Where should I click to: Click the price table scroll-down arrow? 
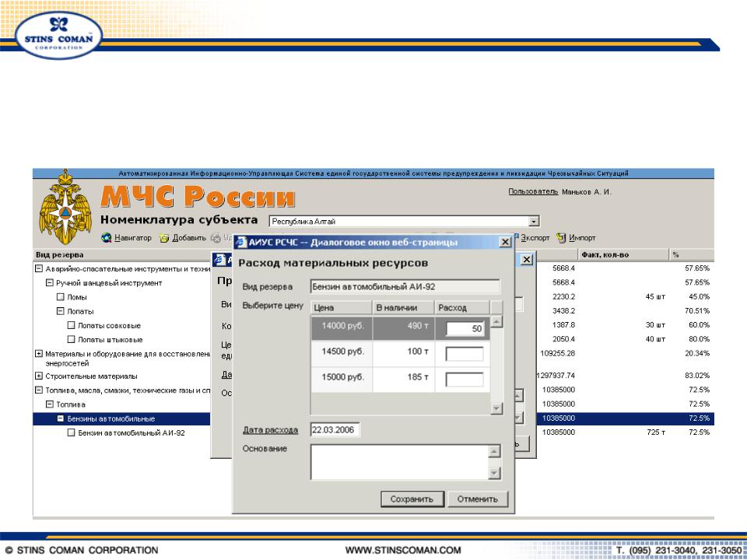pyautogui.click(x=496, y=408)
